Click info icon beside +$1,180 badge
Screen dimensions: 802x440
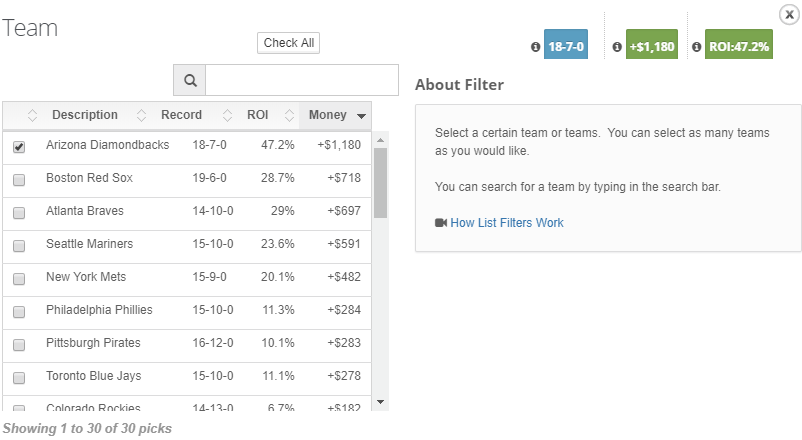point(617,47)
